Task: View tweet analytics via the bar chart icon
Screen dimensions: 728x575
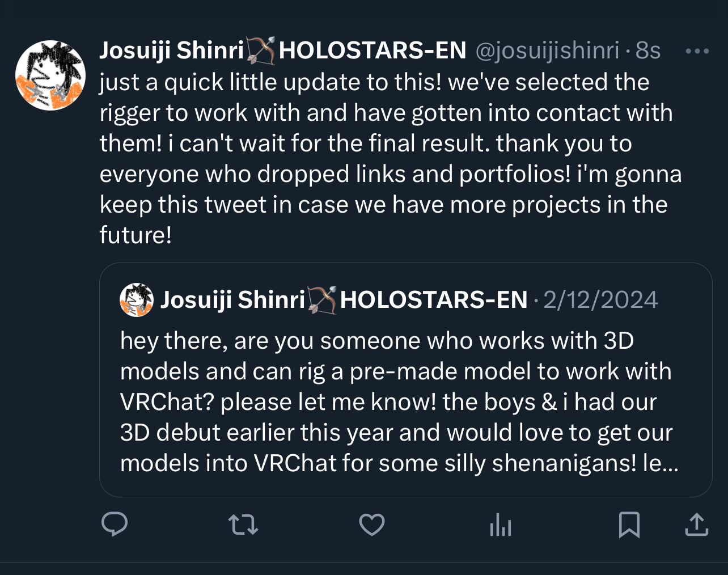Action: coord(500,526)
